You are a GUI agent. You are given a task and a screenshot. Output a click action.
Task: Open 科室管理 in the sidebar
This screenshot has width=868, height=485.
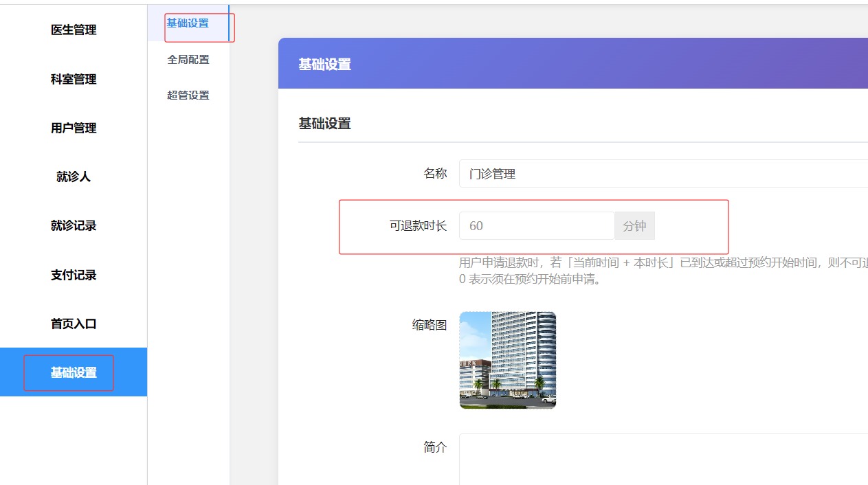pos(74,79)
